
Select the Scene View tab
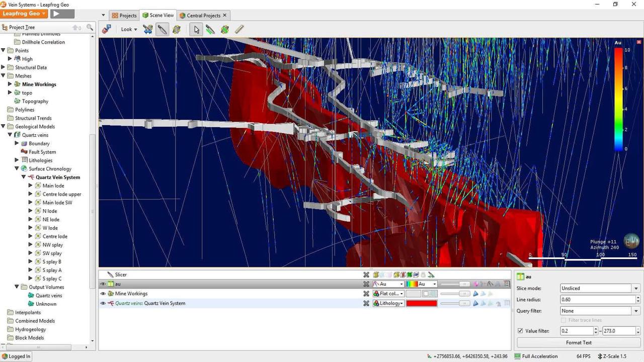(158, 16)
